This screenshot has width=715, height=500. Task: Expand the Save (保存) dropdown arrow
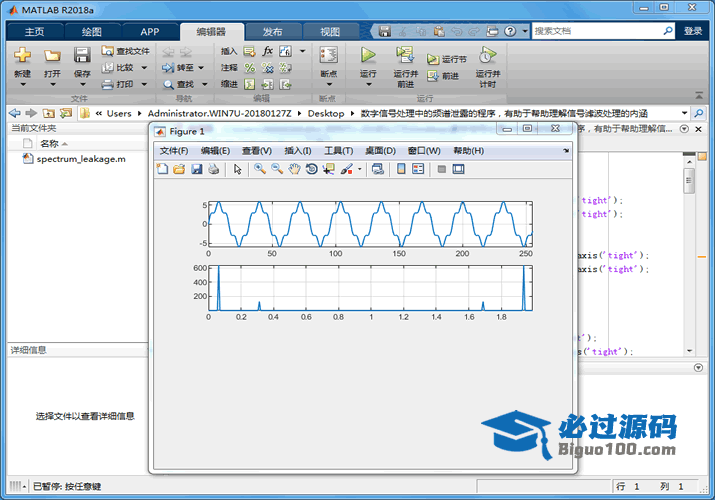click(x=83, y=84)
